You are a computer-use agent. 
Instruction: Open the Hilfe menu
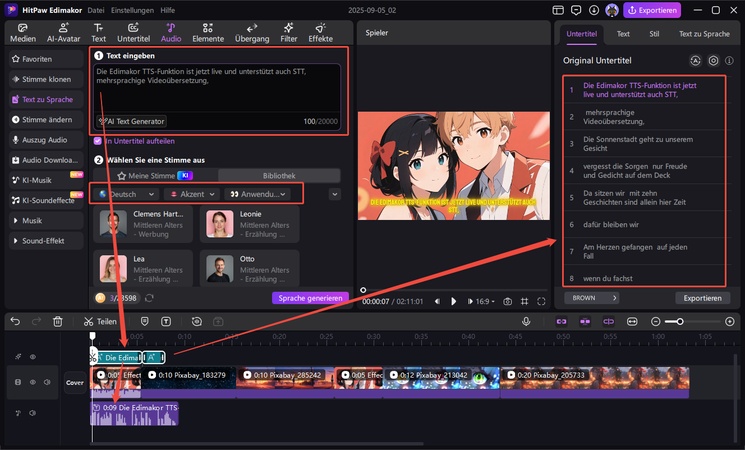(167, 10)
